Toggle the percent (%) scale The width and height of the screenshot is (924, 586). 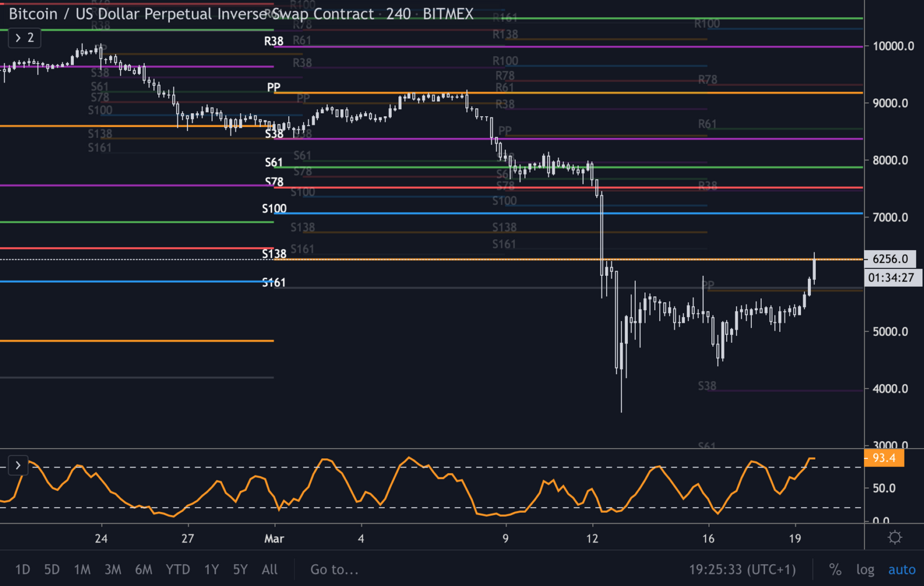835,569
